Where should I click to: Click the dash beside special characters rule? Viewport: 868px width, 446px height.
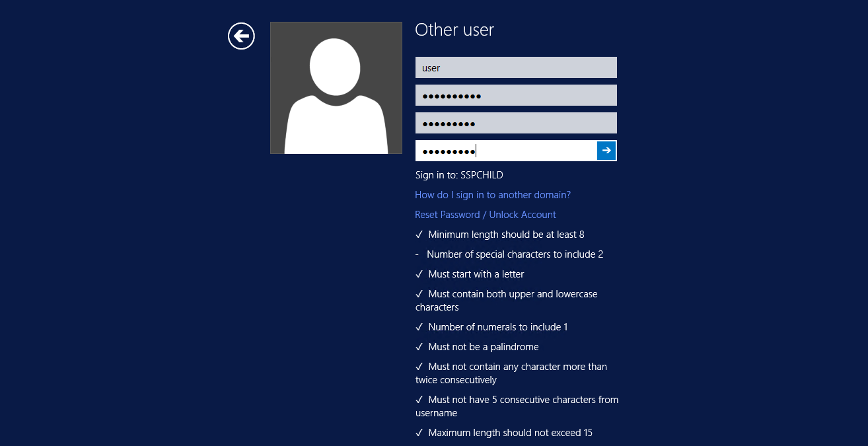tap(417, 254)
